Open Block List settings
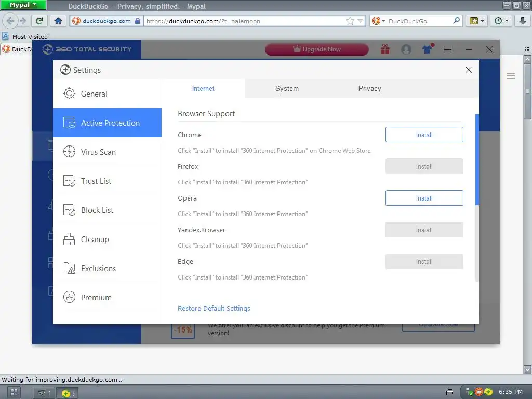Screen dimensions: 532x399 click(x=107, y=210)
